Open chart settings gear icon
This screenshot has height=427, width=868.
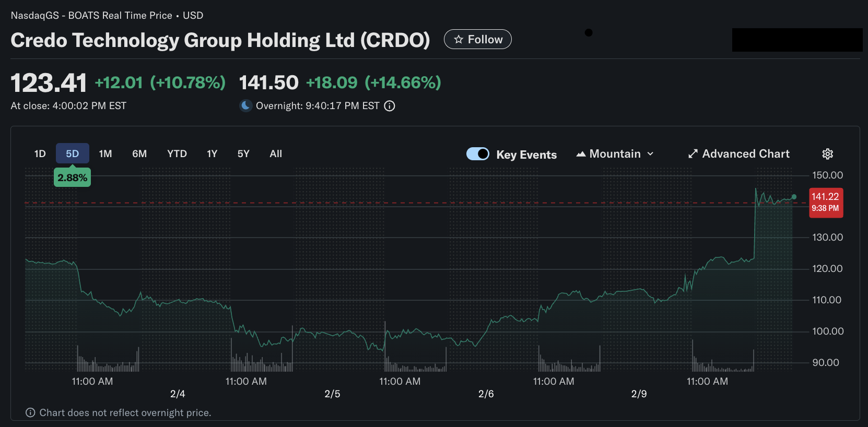coord(827,154)
